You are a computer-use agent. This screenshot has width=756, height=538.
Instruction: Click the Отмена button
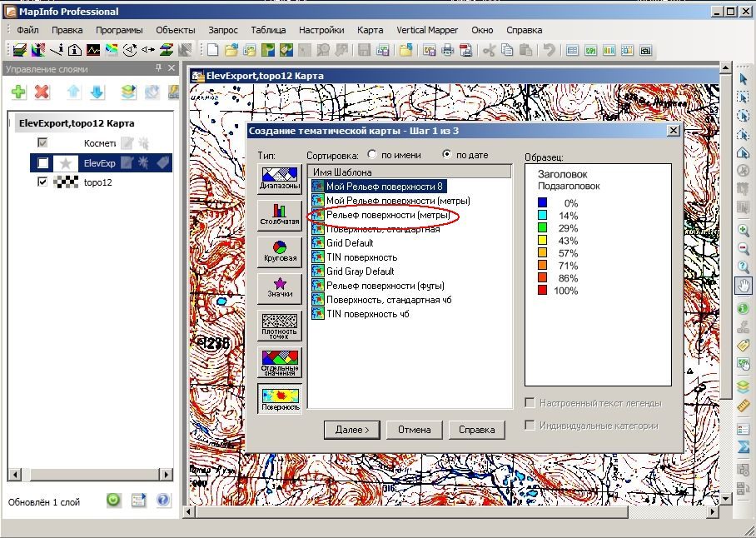click(414, 430)
